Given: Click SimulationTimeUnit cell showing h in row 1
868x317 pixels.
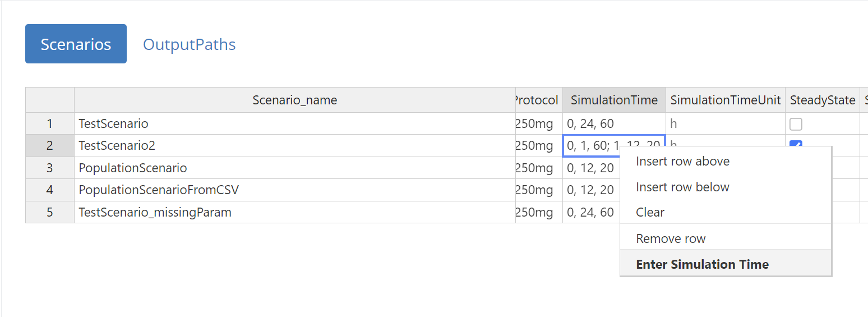Looking at the screenshot, I should coord(726,123).
